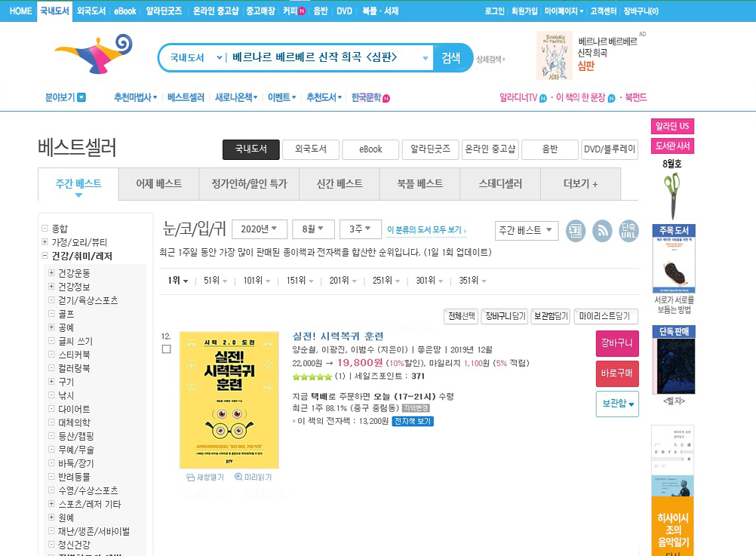The image size is (756, 556).
Task: Open the 더보기 + tab
Action: click(580, 184)
